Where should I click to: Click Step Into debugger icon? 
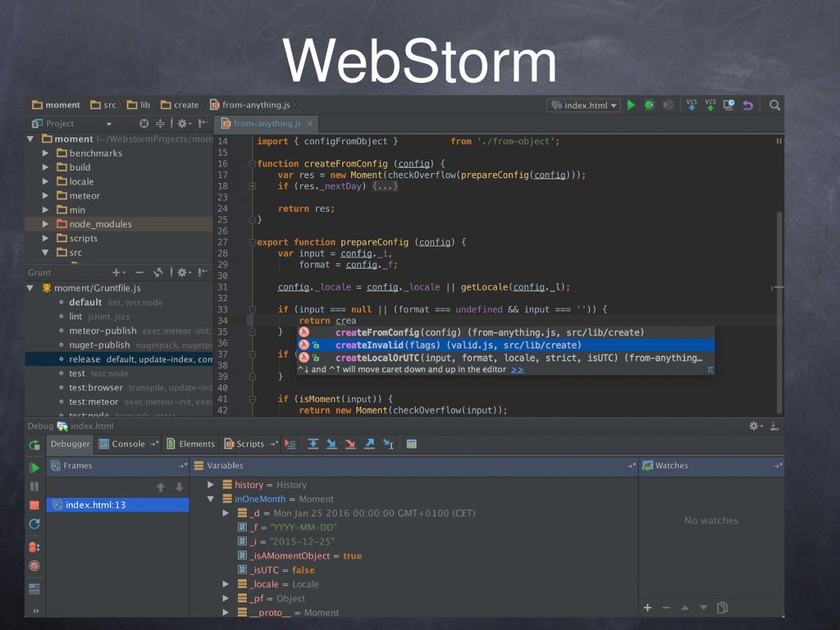coord(331,444)
